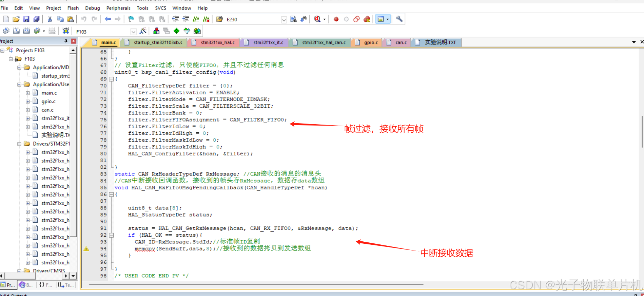The height and width of the screenshot is (296, 644).
Task: Click the Open file toolbar icon
Action: point(16,19)
